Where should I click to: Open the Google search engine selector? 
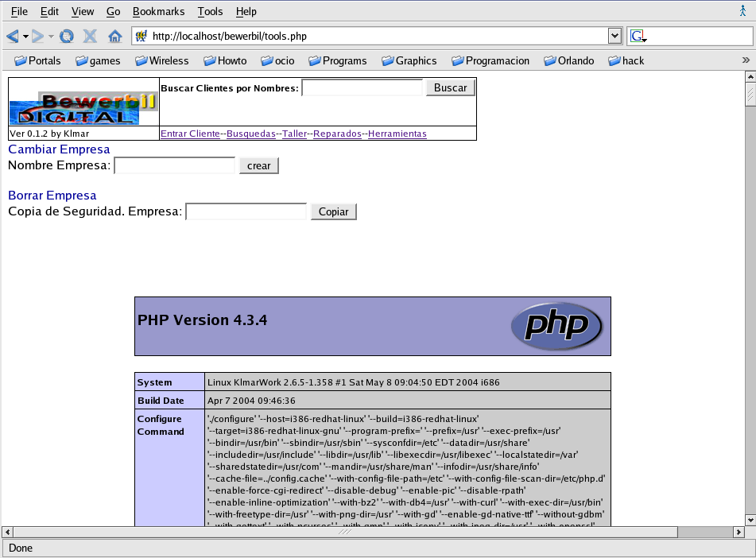click(638, 37)
